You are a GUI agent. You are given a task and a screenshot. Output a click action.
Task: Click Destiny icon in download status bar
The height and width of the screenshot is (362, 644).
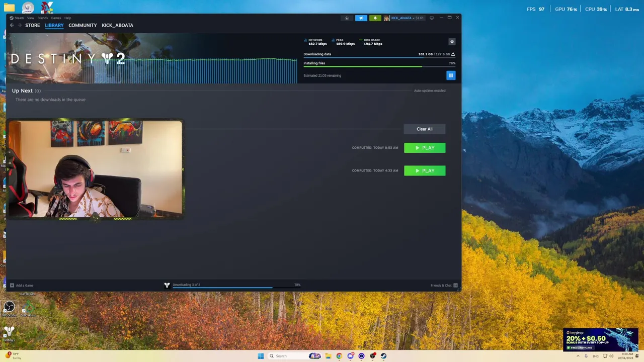click(x=167, y=286)
